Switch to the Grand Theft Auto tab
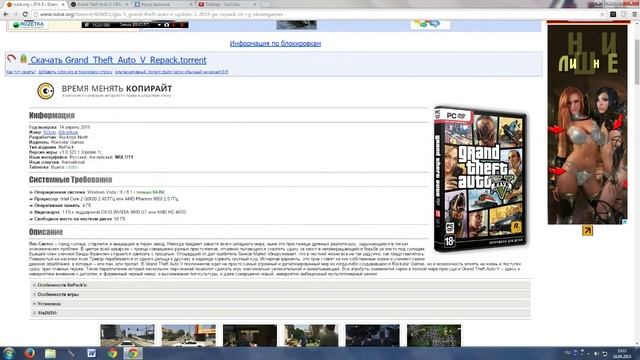640x360 pixels. tap(99, 4)
